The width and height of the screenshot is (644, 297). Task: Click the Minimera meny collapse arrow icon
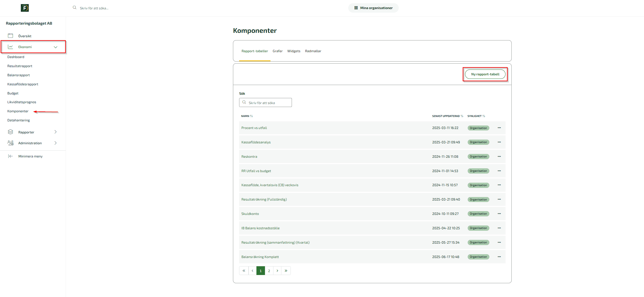point(11,156)
